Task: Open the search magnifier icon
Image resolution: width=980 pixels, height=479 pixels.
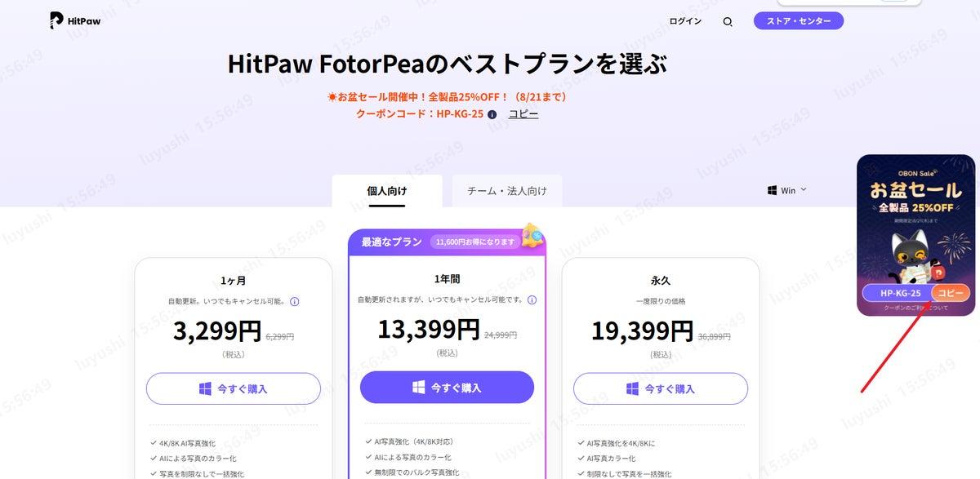Action: tap(728, 22)
